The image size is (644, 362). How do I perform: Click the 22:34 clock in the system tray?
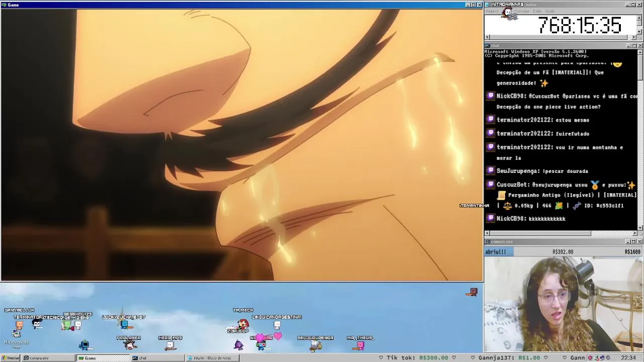(628, 357)
